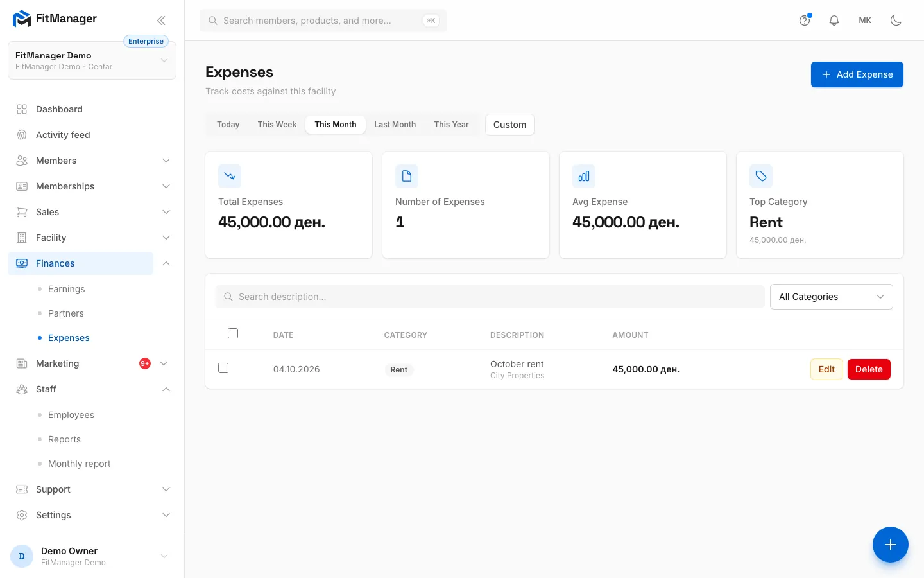The image size is (924, 578).
Task: Collapse the Staff section chevron
Action: 166,389
